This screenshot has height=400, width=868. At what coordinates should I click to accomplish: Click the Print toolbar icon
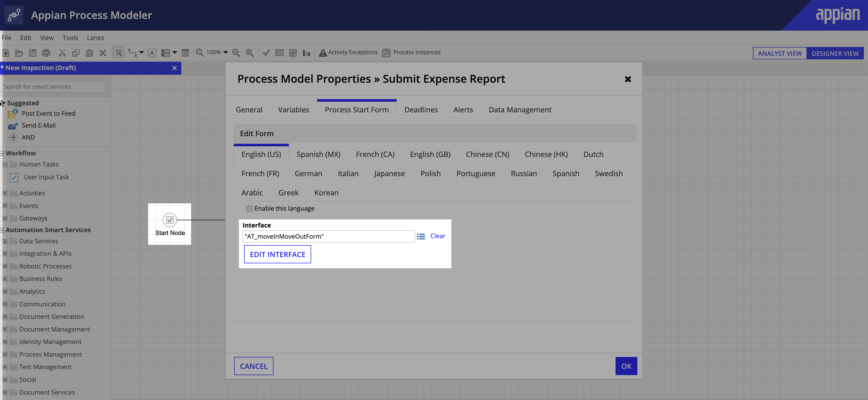46,53
